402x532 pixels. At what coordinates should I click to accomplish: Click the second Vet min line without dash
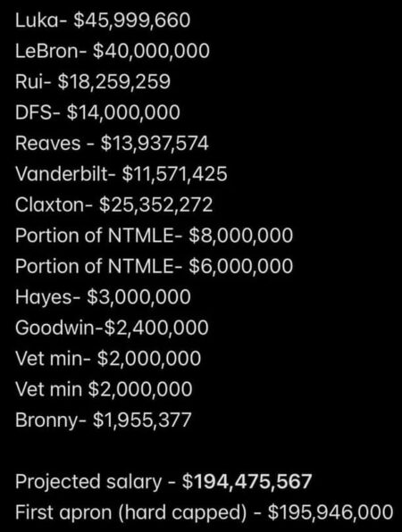[104, 390]
